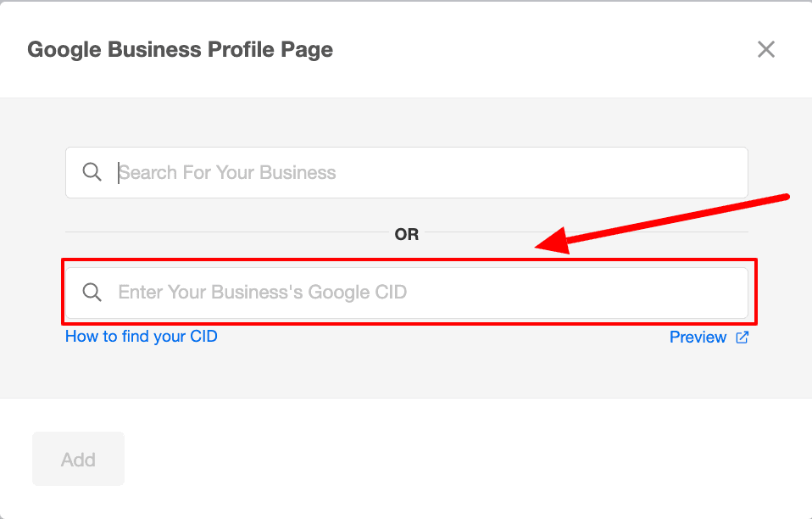This screenshot has height=519, width=812.
Task: Click the magnifying glass in the business search field
Action: pos(92,172)
